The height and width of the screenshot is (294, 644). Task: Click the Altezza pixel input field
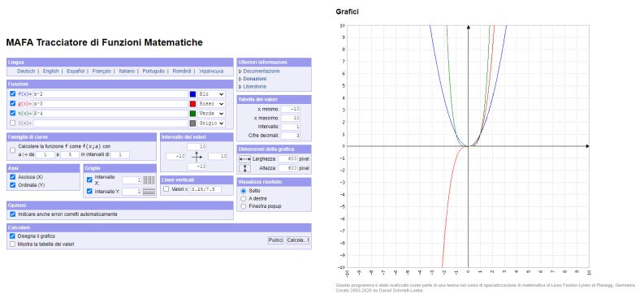pos(288,168)
